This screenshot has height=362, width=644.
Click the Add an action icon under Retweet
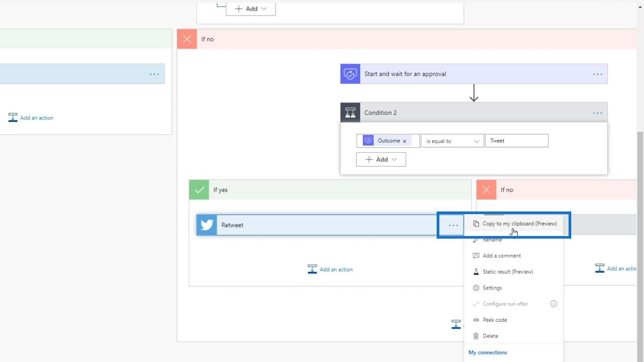[312, 269]
